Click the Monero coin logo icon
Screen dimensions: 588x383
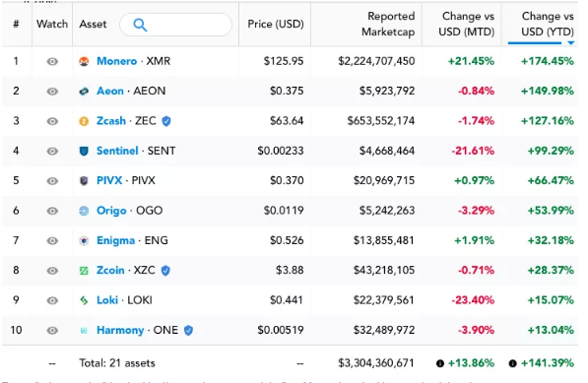(x=84, y=61)
